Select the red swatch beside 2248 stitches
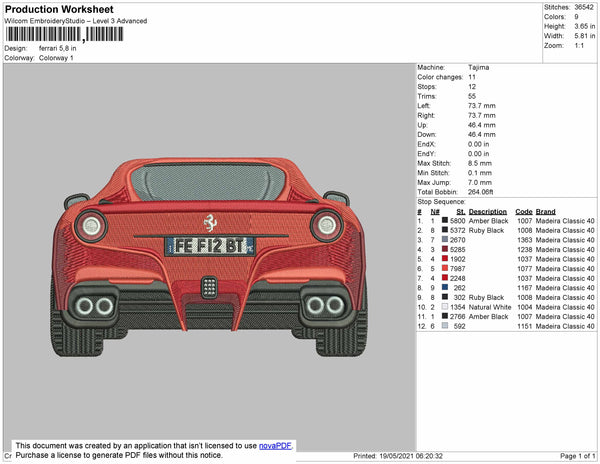The image size is (600, 464). pos(445,278)
